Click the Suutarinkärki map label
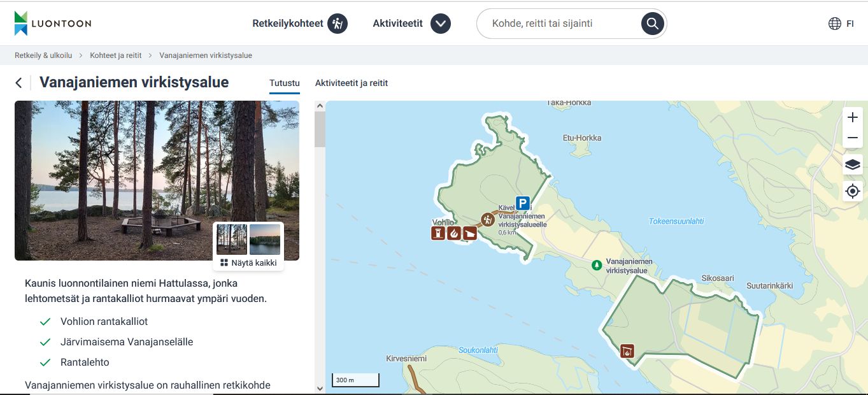868x395 pixels. (769, 286)
